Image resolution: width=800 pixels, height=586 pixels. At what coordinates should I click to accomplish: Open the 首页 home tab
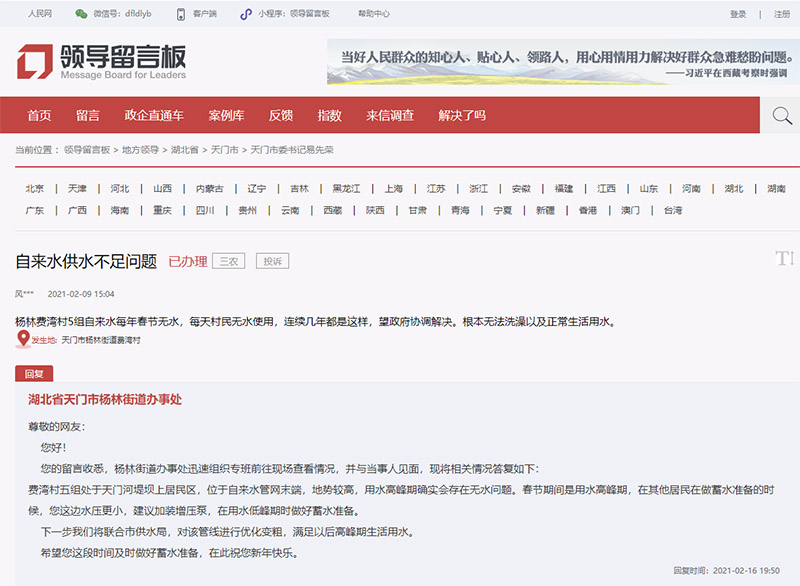[x=39, y=116]
